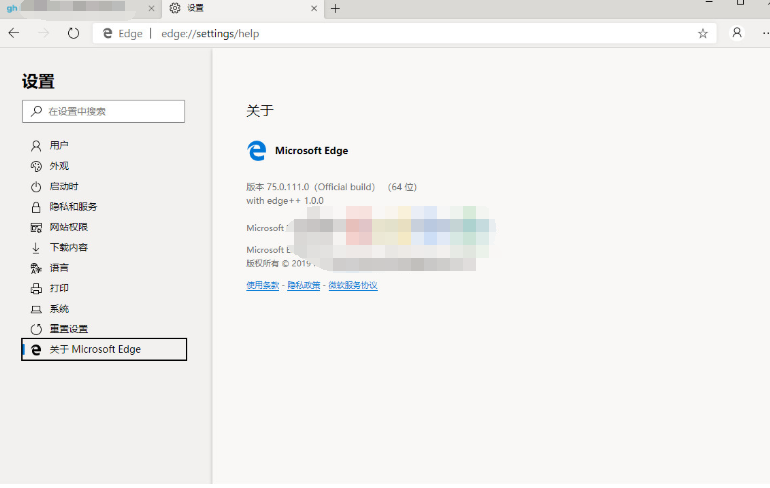Viewport: 770px width, 488px height.
Task: Click the 'with edge++ 1.0.0' text
Action: (285, 201)
